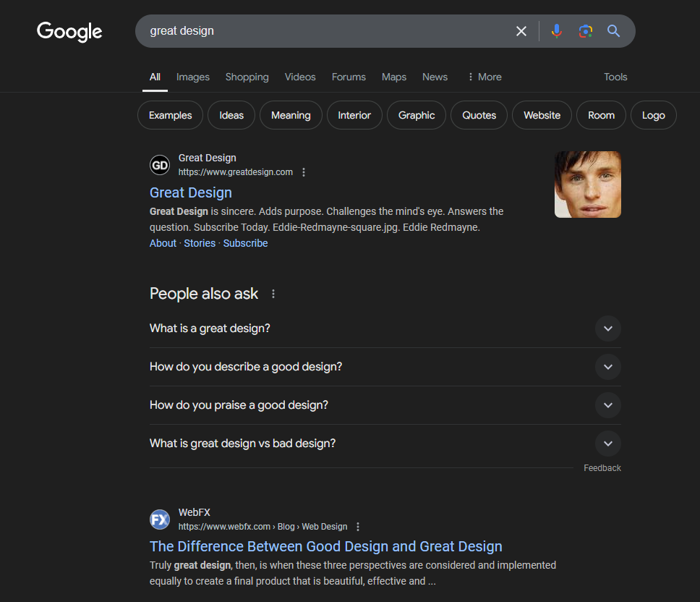Apply the Interior filter chip
This screenshot has height=602, width=700.
pyautogui.click(x=354, y=115)
